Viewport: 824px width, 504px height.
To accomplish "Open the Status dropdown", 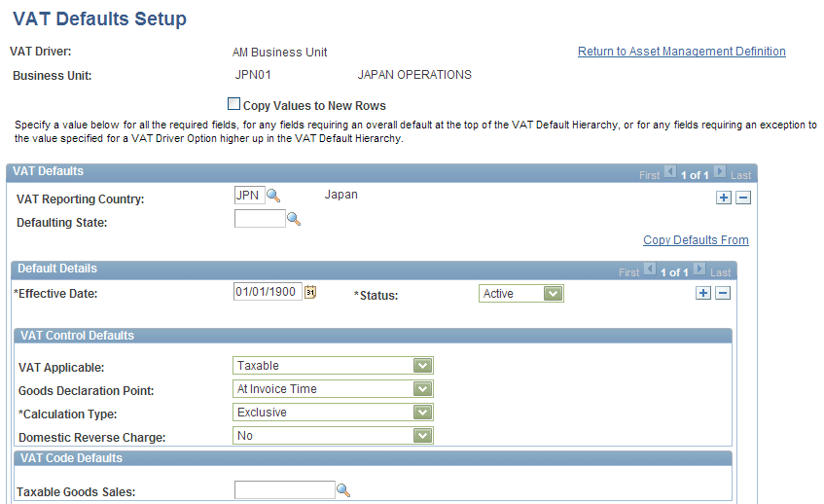I will click(x=521, y=293).
